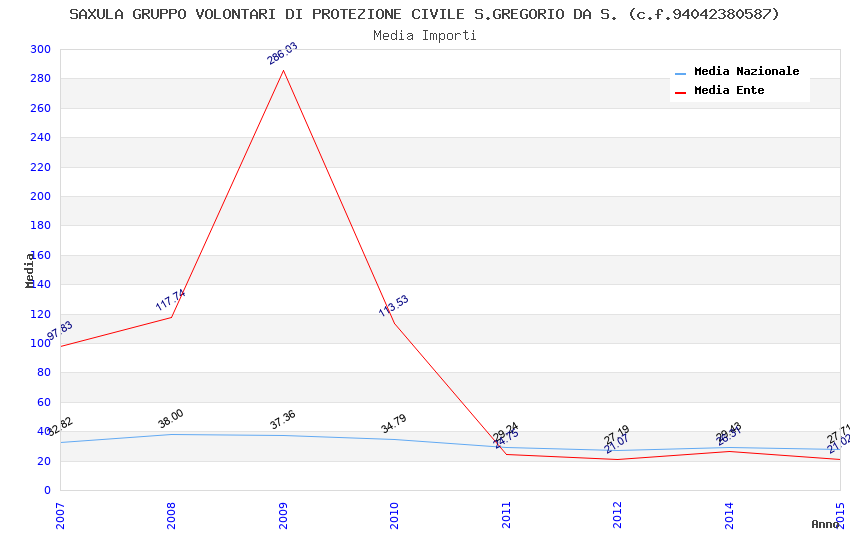Select the Media Nazionale legend label

pos(746,71)
